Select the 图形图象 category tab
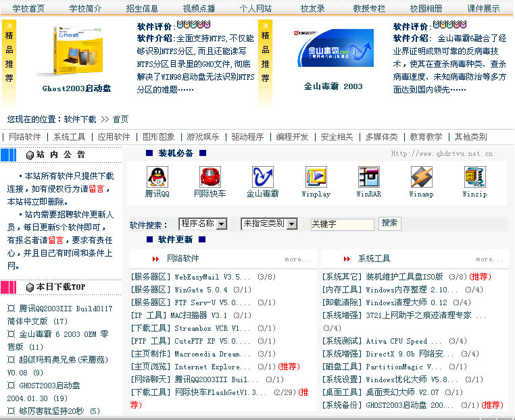The height and width of the screenshot is (420, 515). [159, 137]
